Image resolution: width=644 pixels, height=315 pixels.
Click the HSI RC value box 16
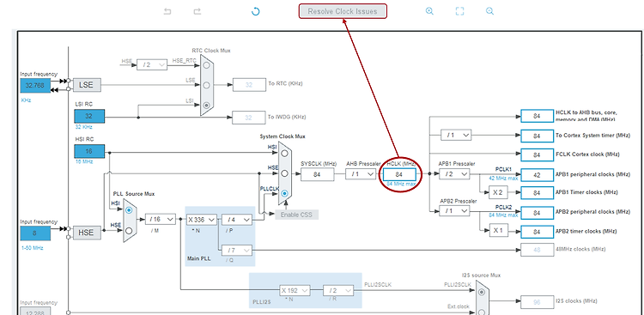coord(89,151)
